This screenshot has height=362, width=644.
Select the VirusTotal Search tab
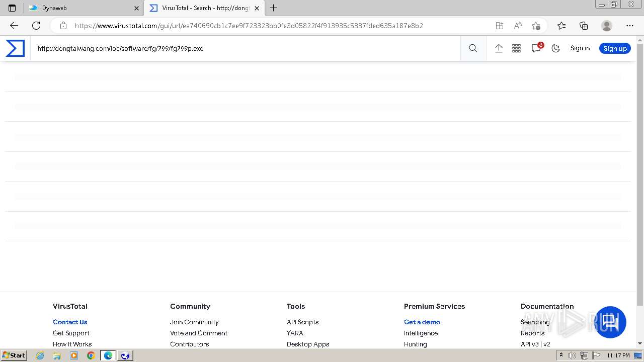[204, 8]
